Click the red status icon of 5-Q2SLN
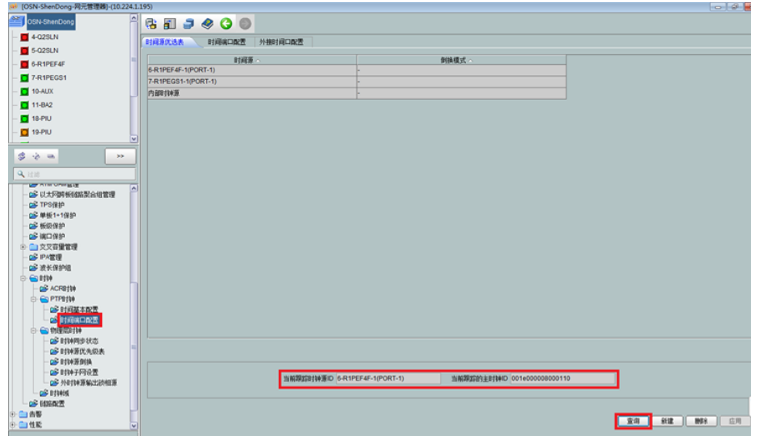758x438 pixels. pyautogui.click(x=24, y=51)
